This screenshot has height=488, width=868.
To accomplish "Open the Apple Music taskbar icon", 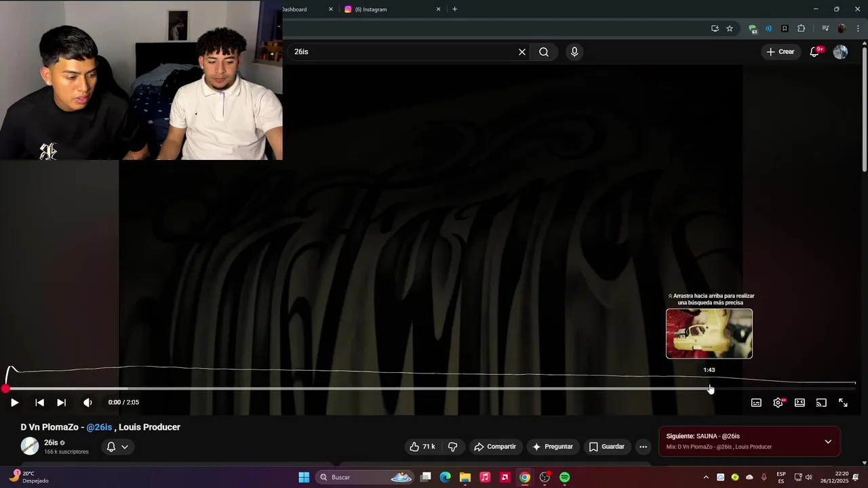I will click(x=485, y=477).
